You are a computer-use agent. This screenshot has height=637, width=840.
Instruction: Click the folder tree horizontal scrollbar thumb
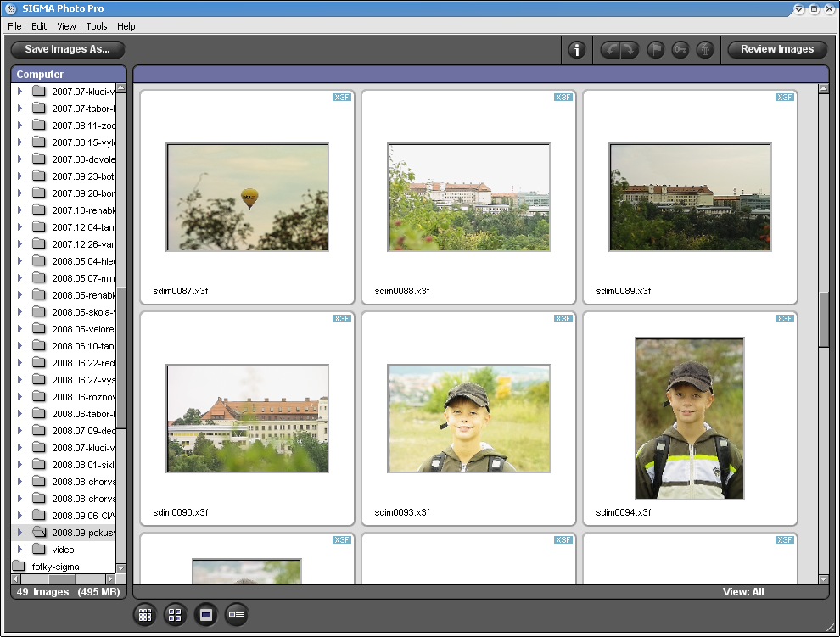[62, 579]
